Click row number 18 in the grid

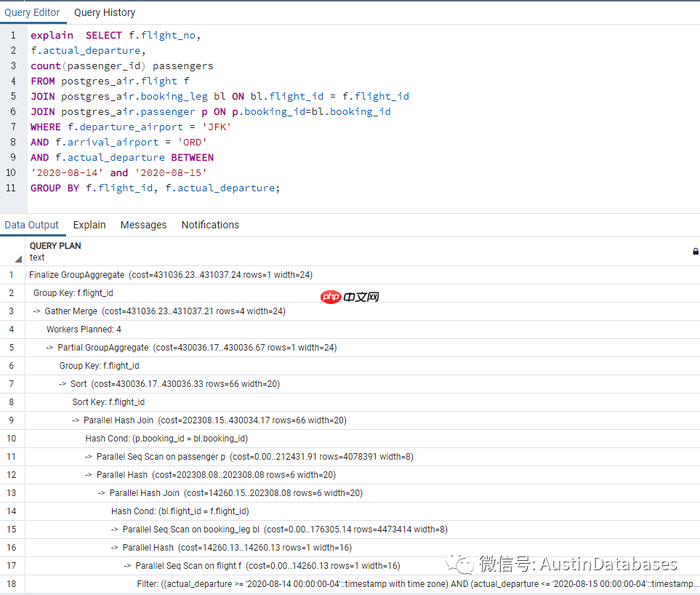pos(10,583)
